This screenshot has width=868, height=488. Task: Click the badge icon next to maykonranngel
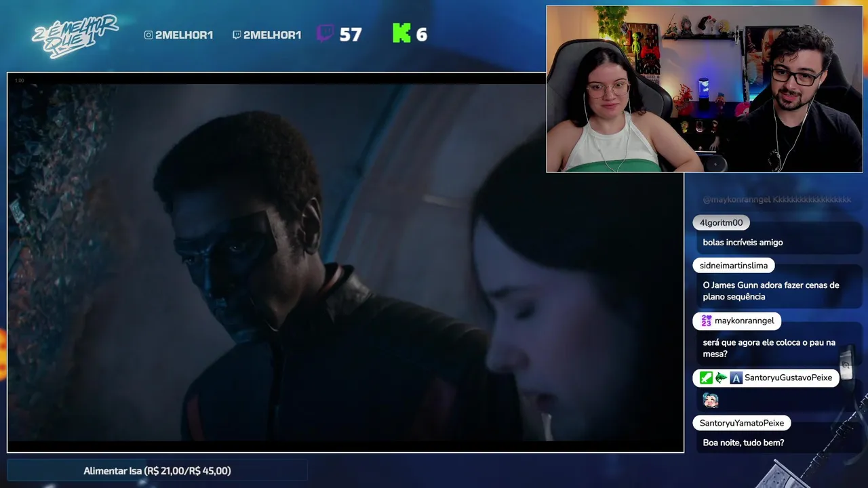click(x=706, y=321)
